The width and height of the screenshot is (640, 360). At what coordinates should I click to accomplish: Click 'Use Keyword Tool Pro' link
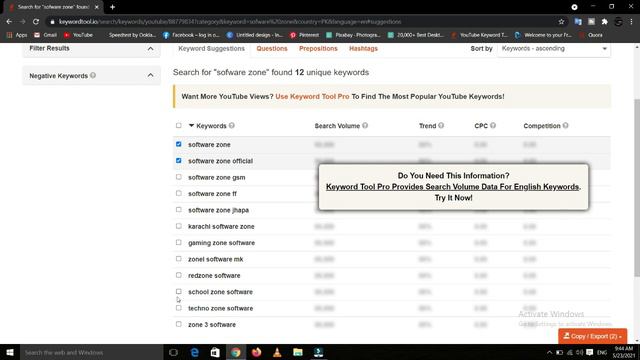click(312, 97)
